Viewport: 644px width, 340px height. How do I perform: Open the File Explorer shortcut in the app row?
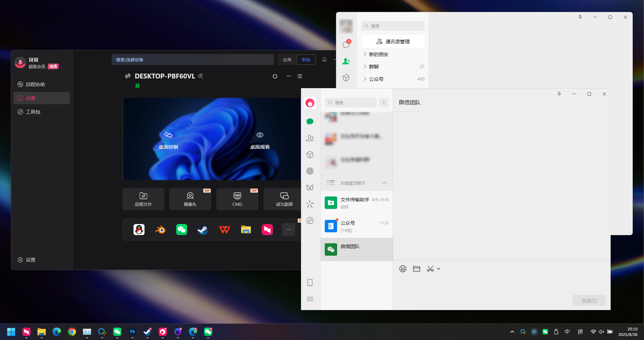point(246,230)
